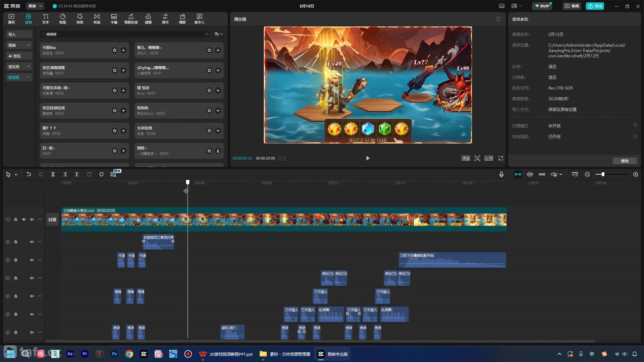Open the 素材 media tab

click(x=11, y=19)
